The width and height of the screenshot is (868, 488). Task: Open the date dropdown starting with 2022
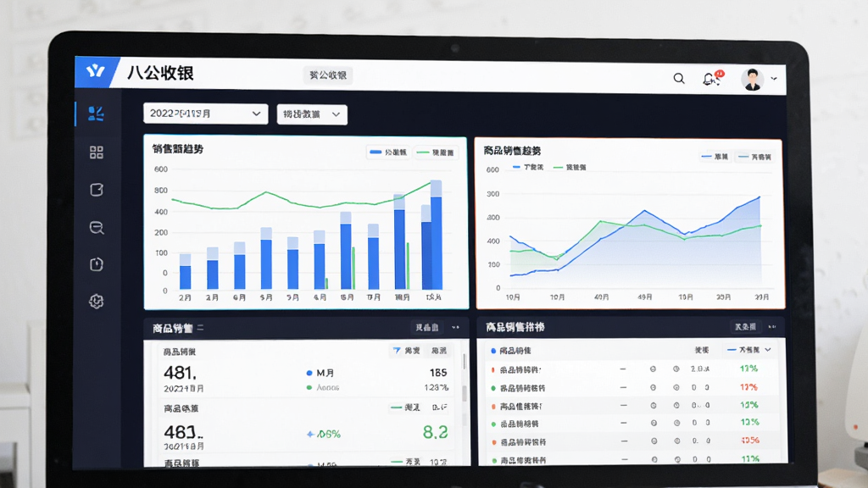[x=205, y=114]
